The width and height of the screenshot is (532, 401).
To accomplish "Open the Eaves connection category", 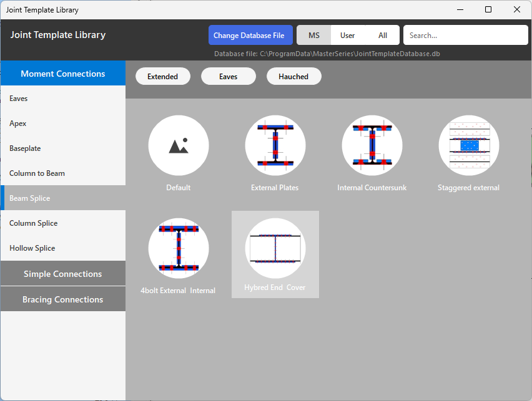I will pyautogui.click(x=19, y=99).
